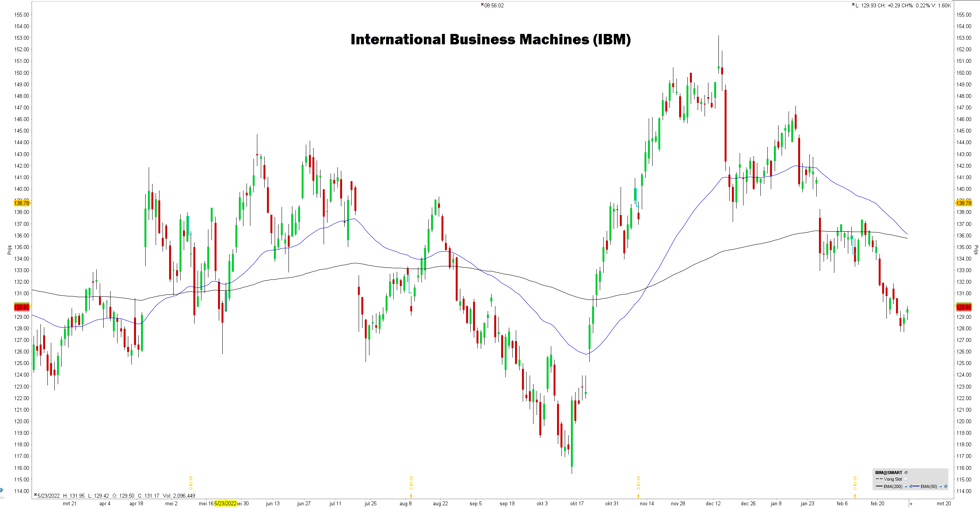This screenshot has width=980, height=508.
Task: Click the 114.00 value on the left axis
Action: click(22, 491)
